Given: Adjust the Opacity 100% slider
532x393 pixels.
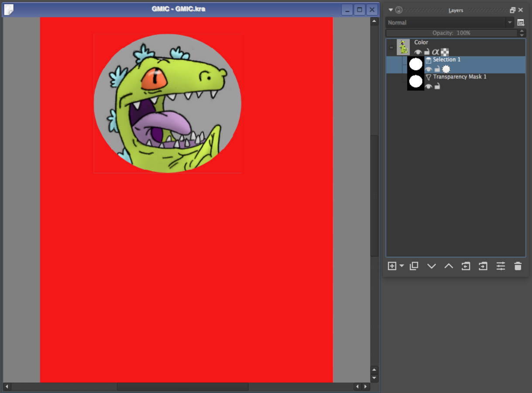Looking at the screenshot, I should [x=452, y=33].
